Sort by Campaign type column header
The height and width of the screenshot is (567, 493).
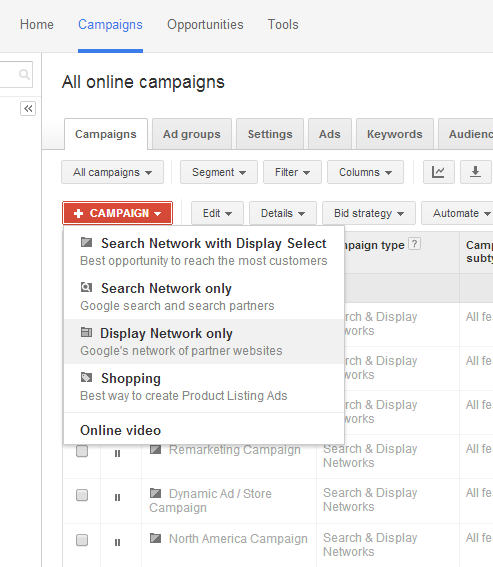point(374,245)
